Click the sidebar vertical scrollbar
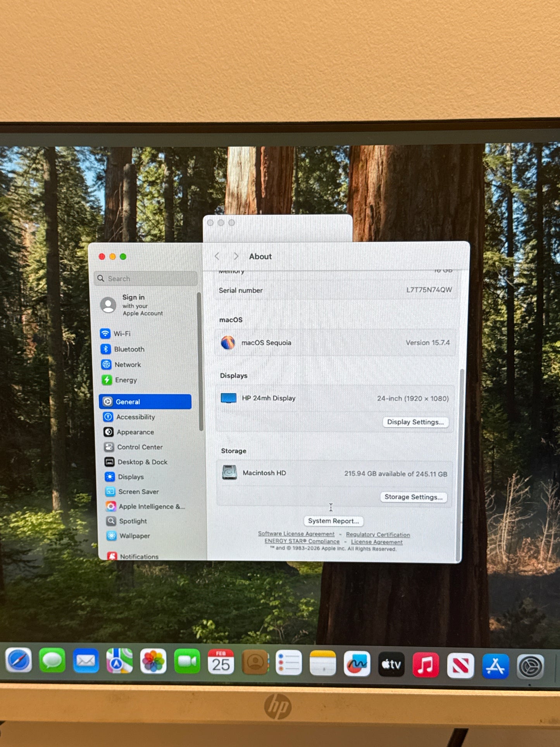This screenshot has height=747, width=560. click(200, 361)
